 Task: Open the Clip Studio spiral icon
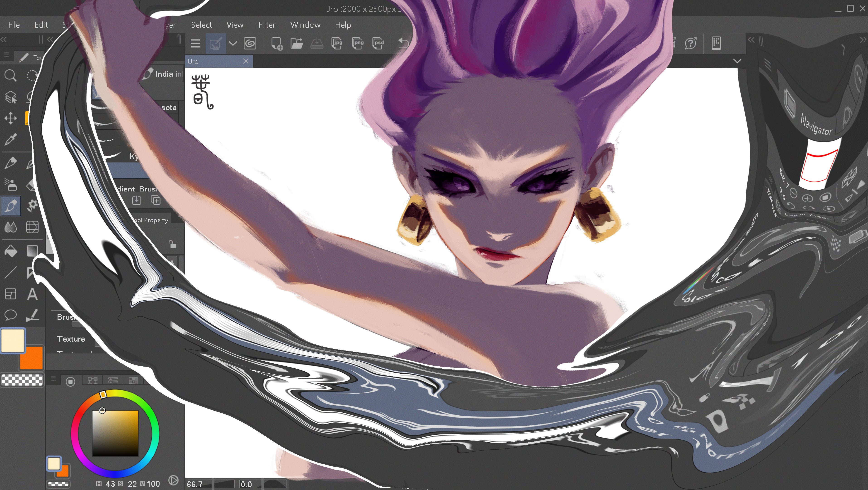250,43
